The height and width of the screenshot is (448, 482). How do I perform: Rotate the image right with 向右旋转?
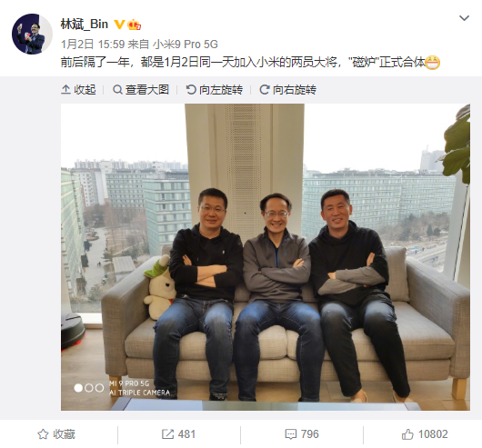point(287,90)
